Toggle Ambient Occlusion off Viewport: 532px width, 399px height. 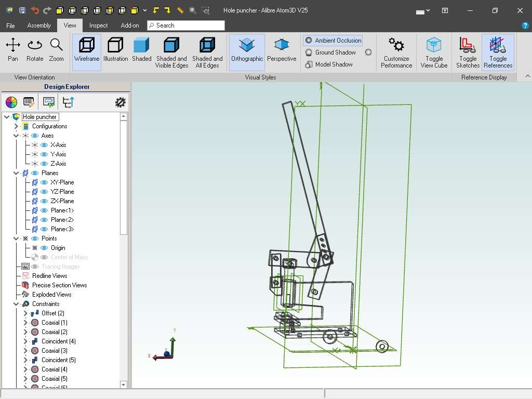coord(333,41)
